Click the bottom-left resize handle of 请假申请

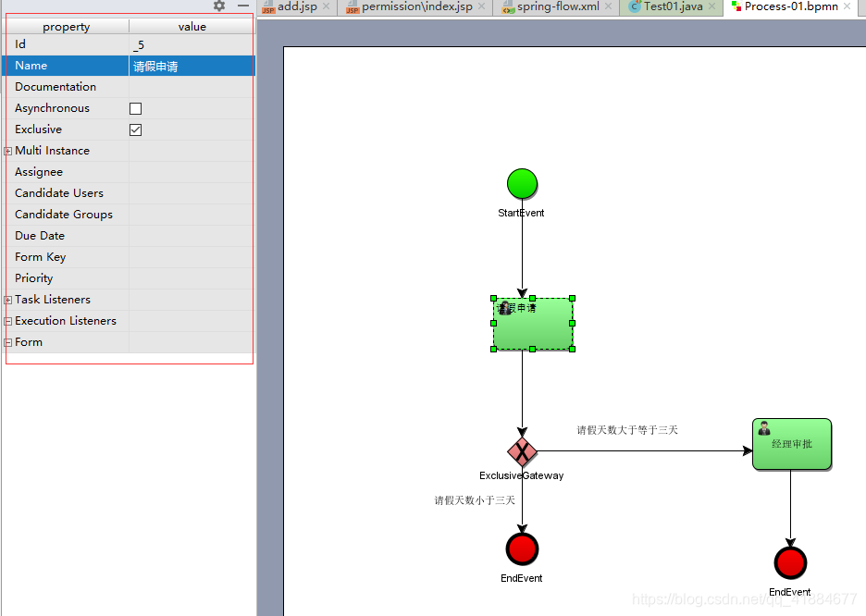point(494,349)
